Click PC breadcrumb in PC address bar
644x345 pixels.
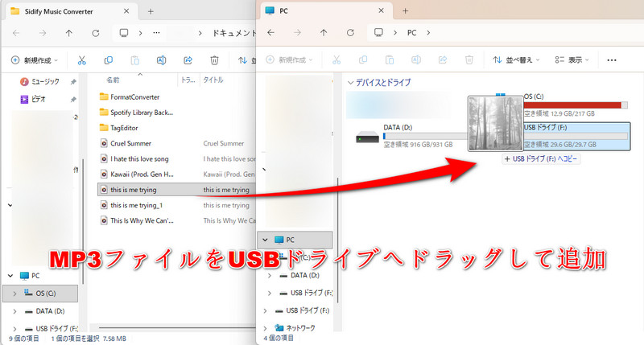[x=411, y=32]
